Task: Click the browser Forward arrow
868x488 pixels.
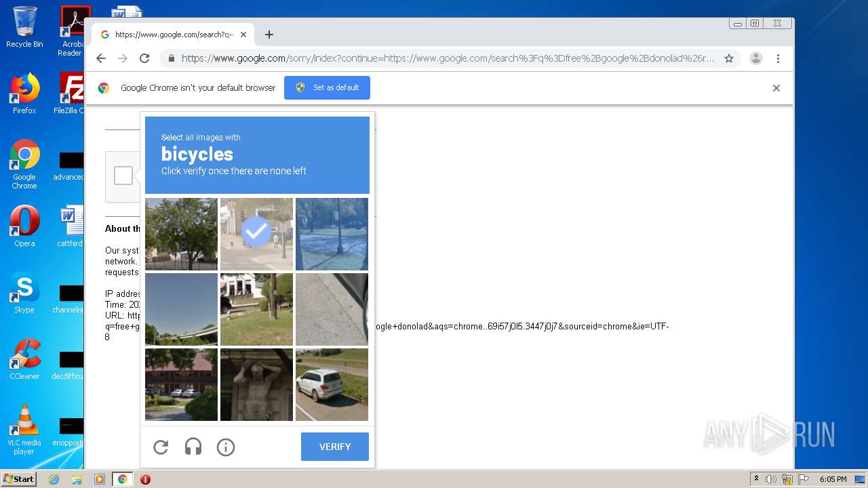Action: [x=123, y=58]
